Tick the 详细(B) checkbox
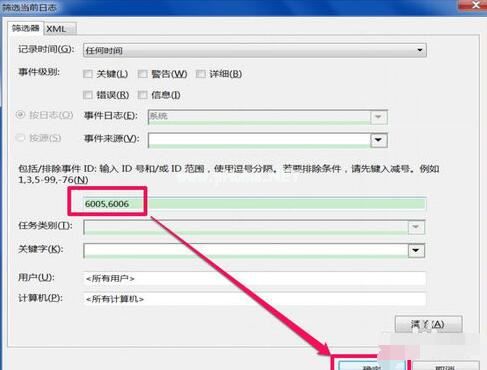The width and height of the screenshot is (487, 370). (x=201, y=74)
